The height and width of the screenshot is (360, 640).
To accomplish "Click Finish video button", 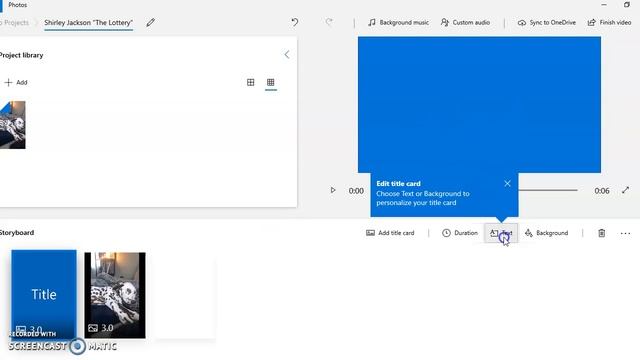I will click(x=609, y=22).
